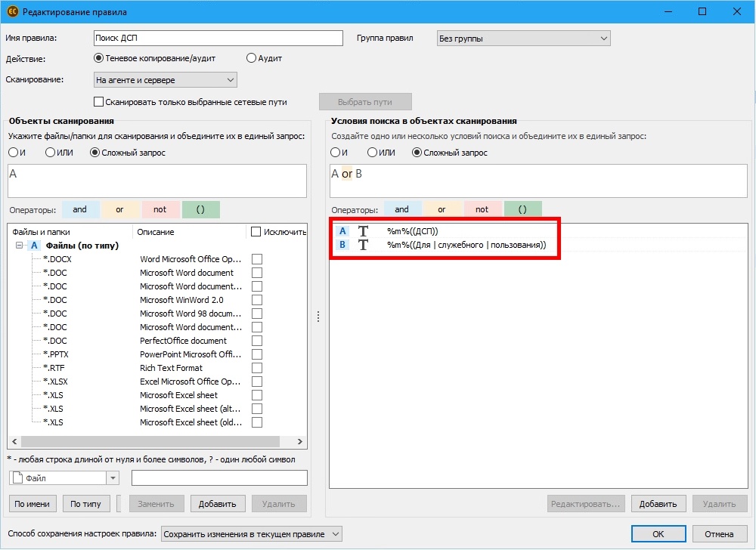Click the Имя правила field Поиск ДСП

coord(218,38)
